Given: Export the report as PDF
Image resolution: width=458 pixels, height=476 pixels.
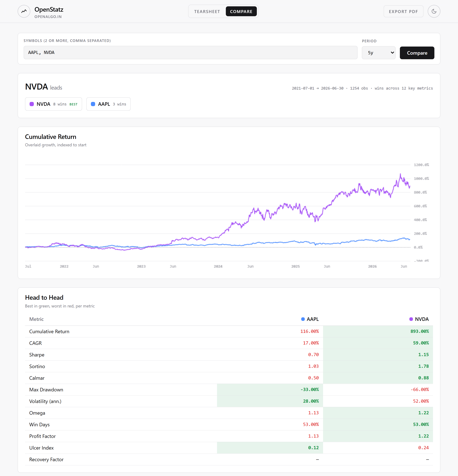Looking at the screenshot, I should [403, 11].
